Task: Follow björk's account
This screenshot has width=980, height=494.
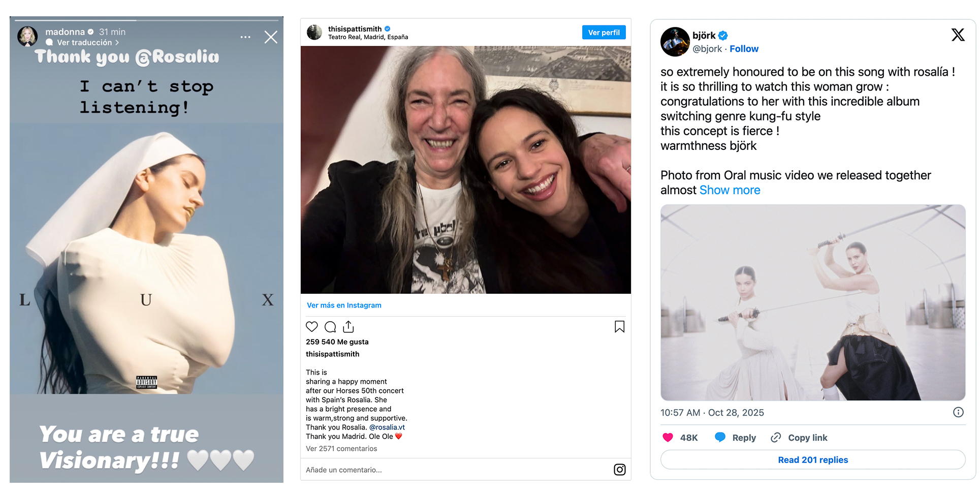Action: (x=744, y=49)
